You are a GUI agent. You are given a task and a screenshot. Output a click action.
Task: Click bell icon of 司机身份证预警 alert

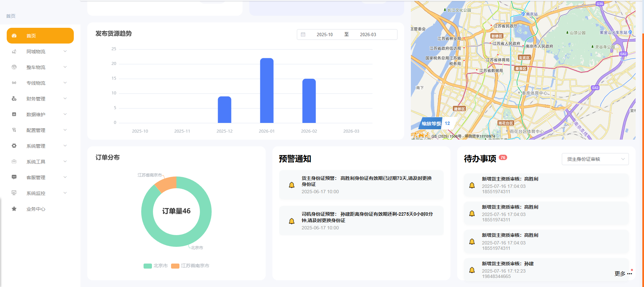tap(292, 221)
